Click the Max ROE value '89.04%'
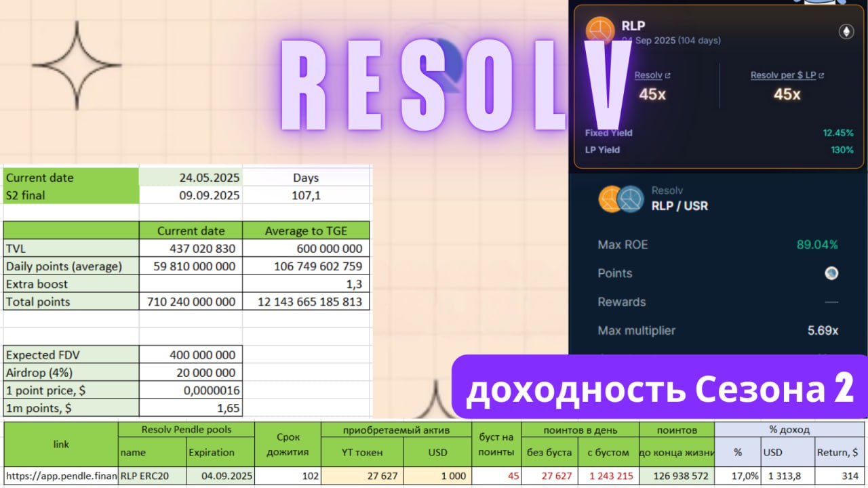Screen dimensions: 868x488 click(817, 245)
